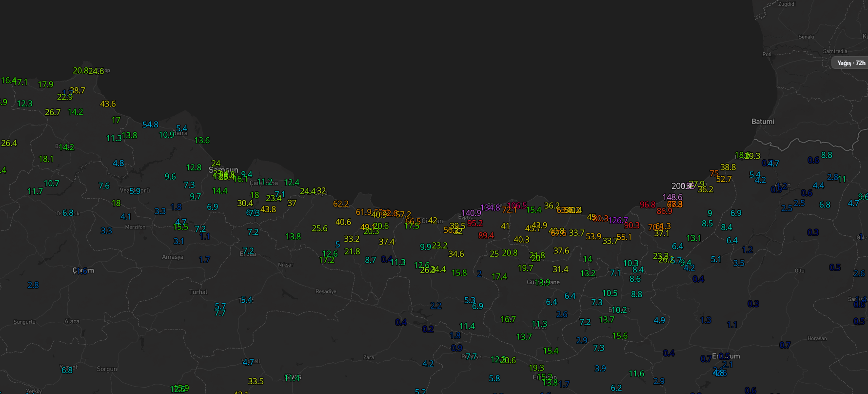Image resolution: width=868 pixels, height=394 pixels.
Task: Click the Reşadiye town label
Action: [x=326, y=291]
